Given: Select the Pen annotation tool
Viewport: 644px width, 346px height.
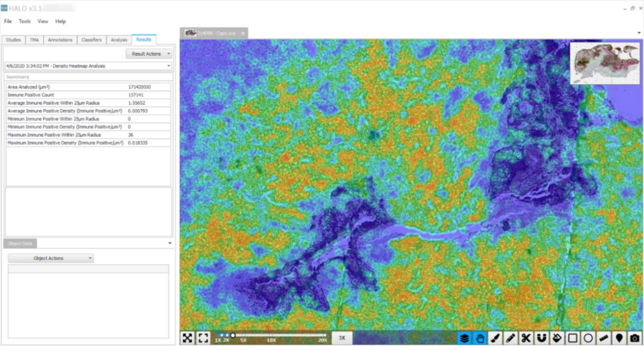Looking at the screenshot, I should point(511,338).
